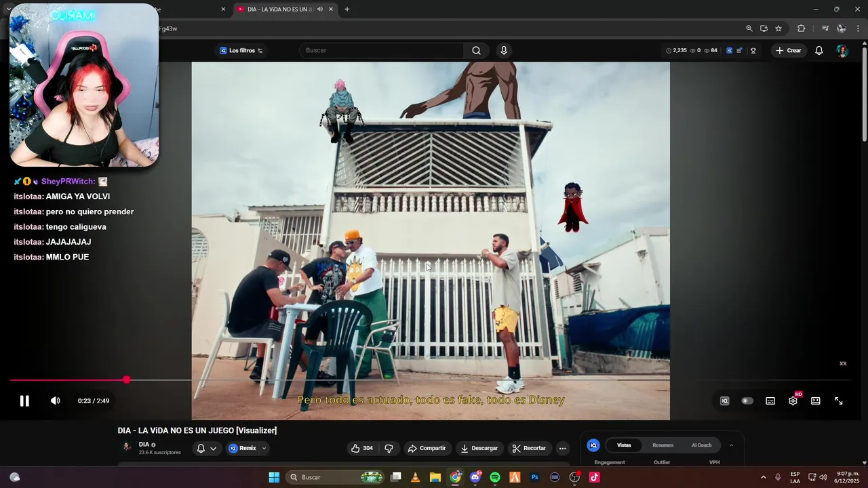
Task: Open the Windows Start menu
Action: click(274, 477)
